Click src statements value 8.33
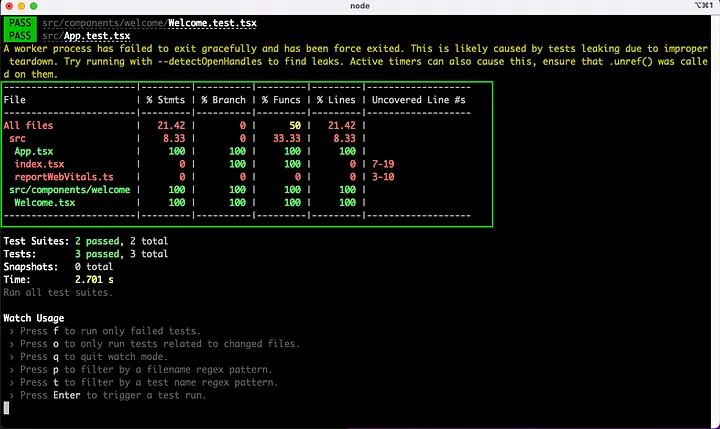 point(174,138)
